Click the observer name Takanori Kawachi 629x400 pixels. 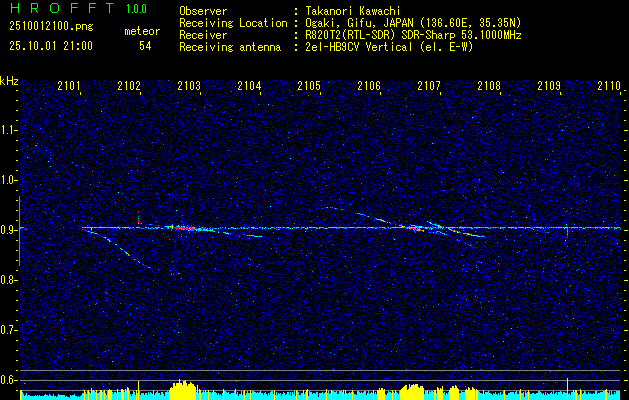(x=353, y=11)
